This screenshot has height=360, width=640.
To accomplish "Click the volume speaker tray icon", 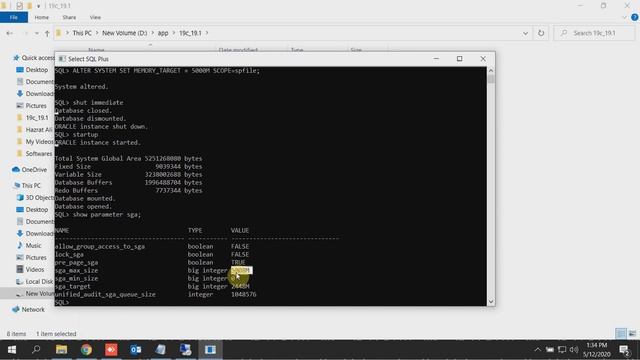I will [x=574, y=350].
